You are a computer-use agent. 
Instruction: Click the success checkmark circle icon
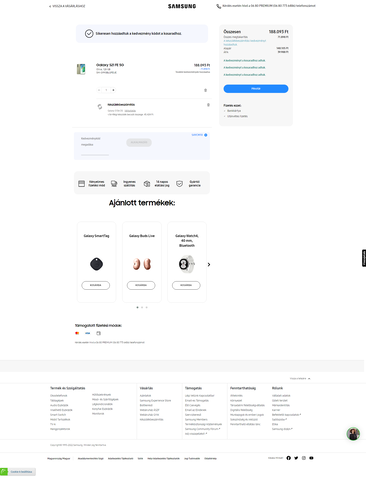(x=89, y=34)
